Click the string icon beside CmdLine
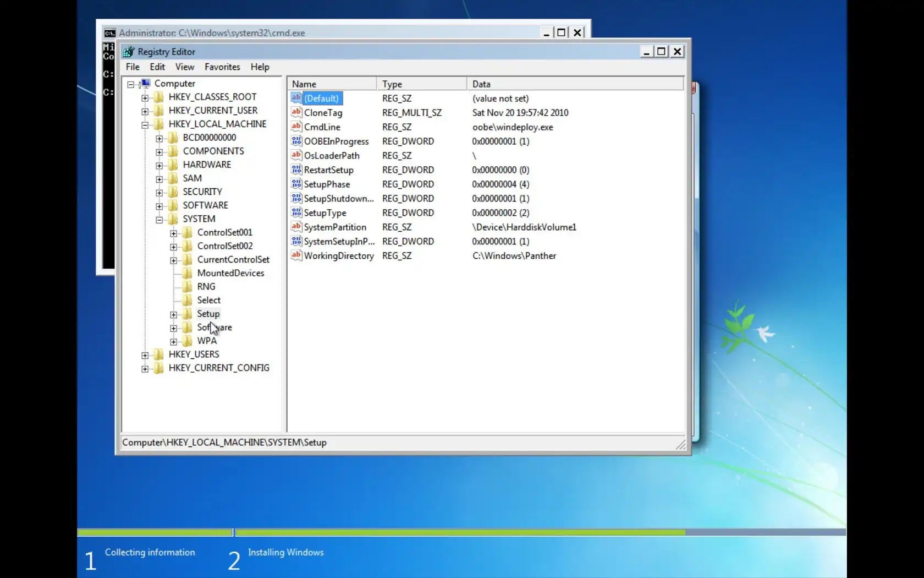This screenshot has height=578, width=924. [296, 127]
